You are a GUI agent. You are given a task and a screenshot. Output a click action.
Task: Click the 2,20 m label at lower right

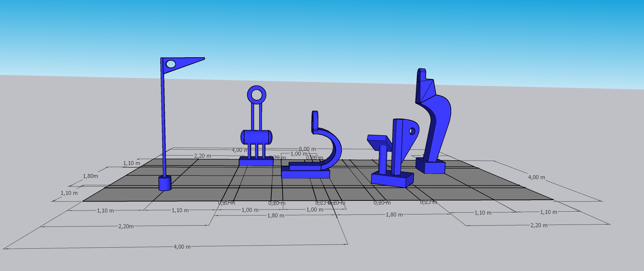tap(539, 225)
